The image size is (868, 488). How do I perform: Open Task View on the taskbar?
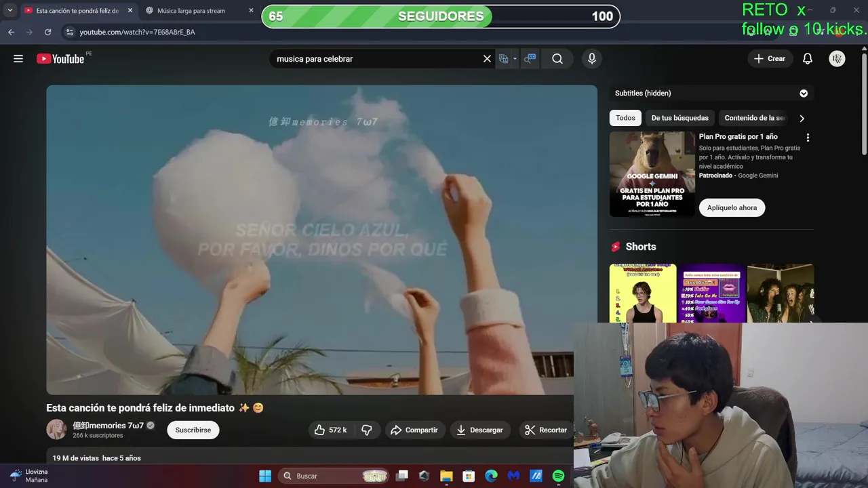[x=402, y=476]
